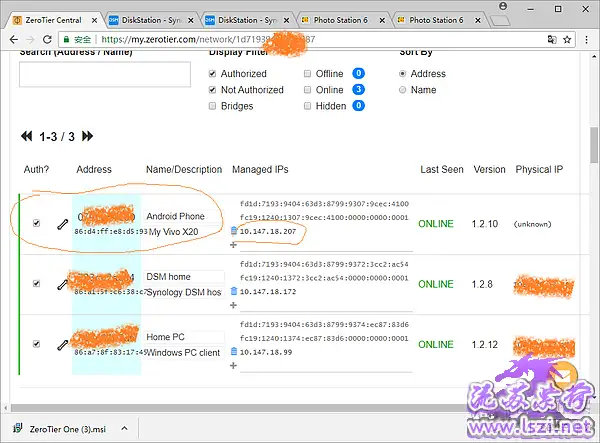Click the Offline count badge

[358, 73]
